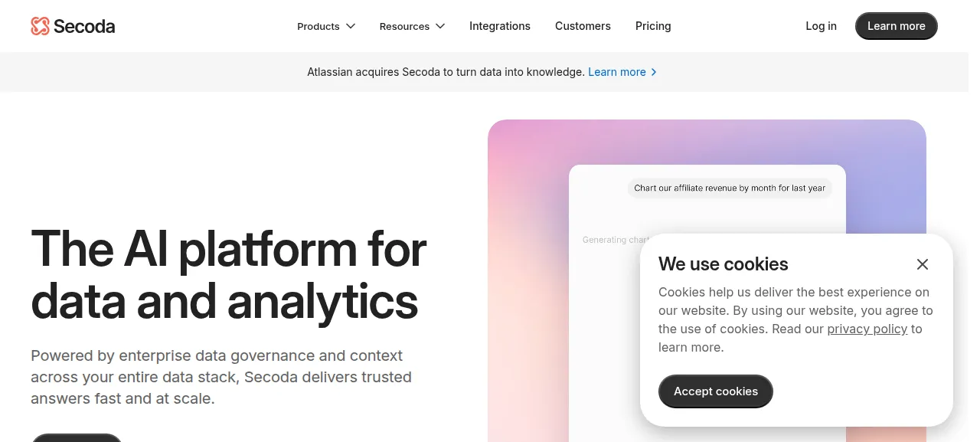Accept cookies in the popup
Viewport: 980px width, 442px height.
pyautogui.click(x=716, y=391)
